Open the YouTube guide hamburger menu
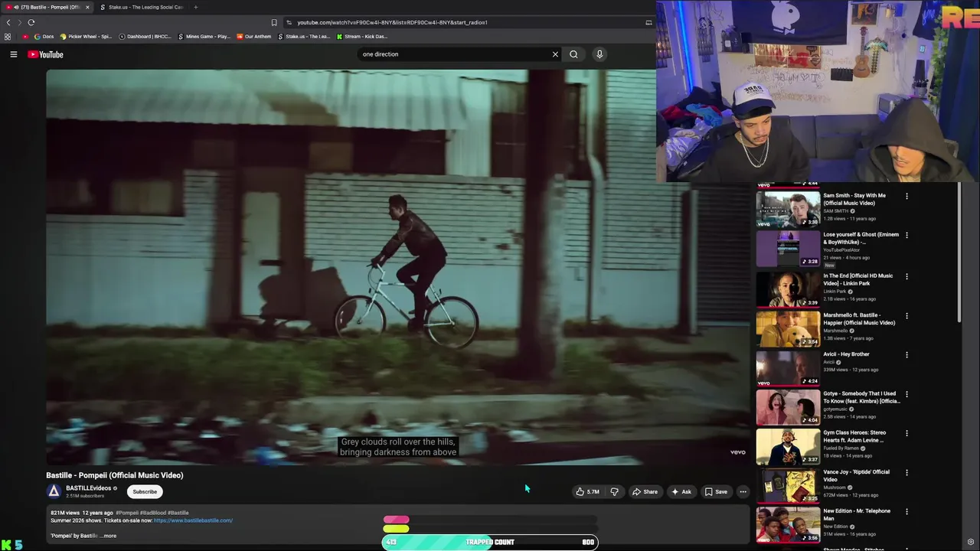Image resolution: width=980 pixels, height=551 pixels. [x=13, y=54]
